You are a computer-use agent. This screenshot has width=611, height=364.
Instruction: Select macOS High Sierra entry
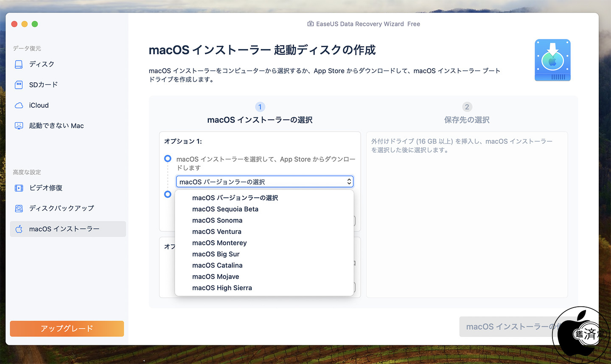coord(222,288)
